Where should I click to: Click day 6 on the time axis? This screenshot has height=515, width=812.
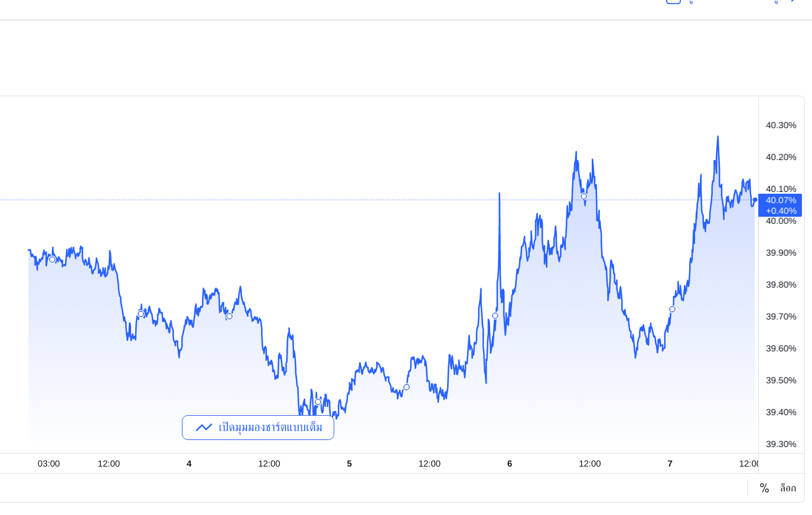point(510,464)
